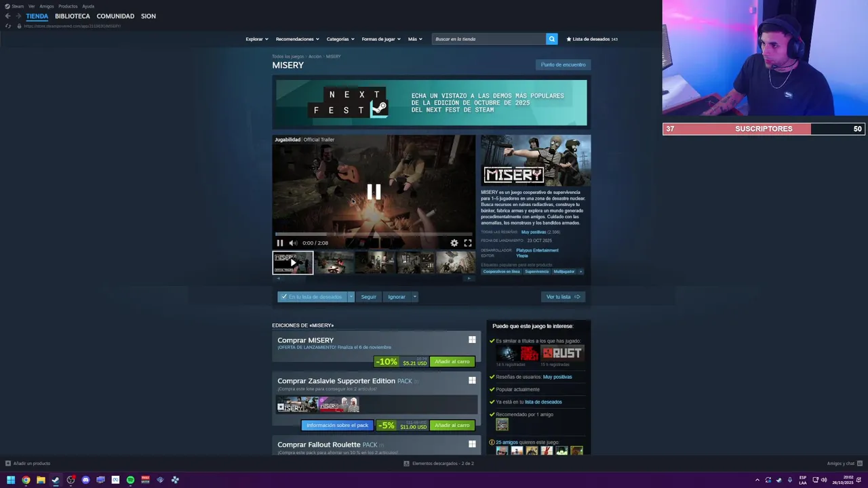Open Lista de deseados link in header
The width and height of the screenshot is (868, 488).
pos(591,39)
